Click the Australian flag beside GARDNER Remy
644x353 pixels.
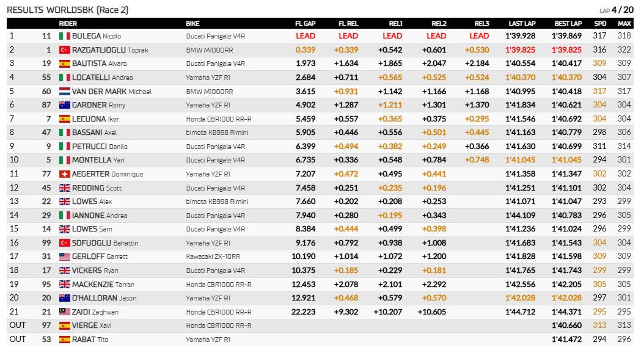[x=65, y=105]
